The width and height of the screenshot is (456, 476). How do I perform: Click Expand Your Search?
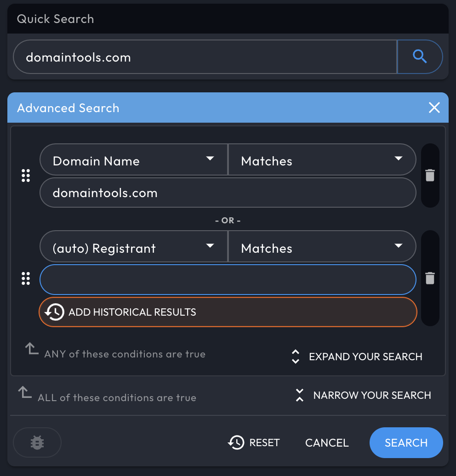357,357
